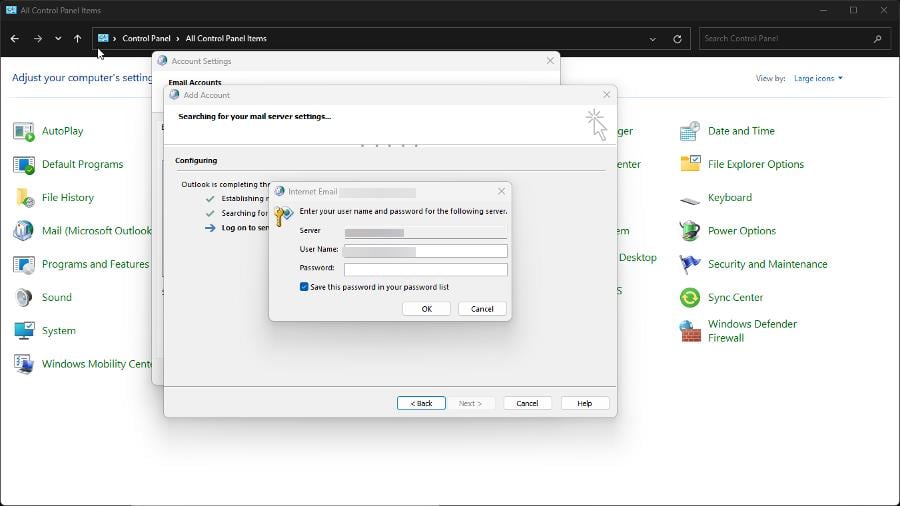Open the Windows Defender Firewall link

coord(752,331)
